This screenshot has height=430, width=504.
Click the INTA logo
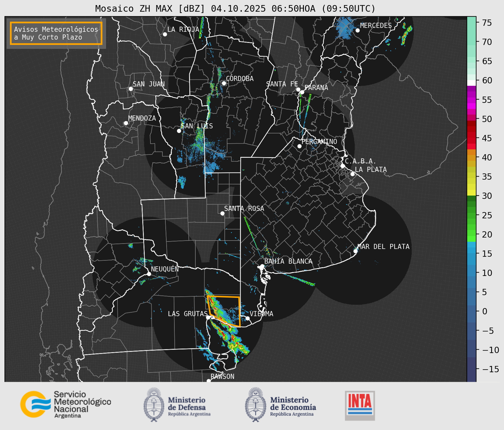tap(360, 406)
